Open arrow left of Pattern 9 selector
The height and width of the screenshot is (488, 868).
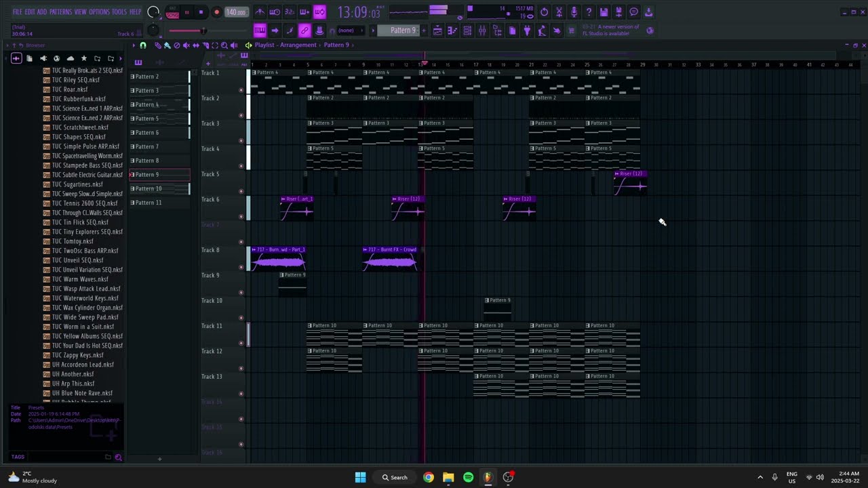pyautogui.click(x=372, y=30)
